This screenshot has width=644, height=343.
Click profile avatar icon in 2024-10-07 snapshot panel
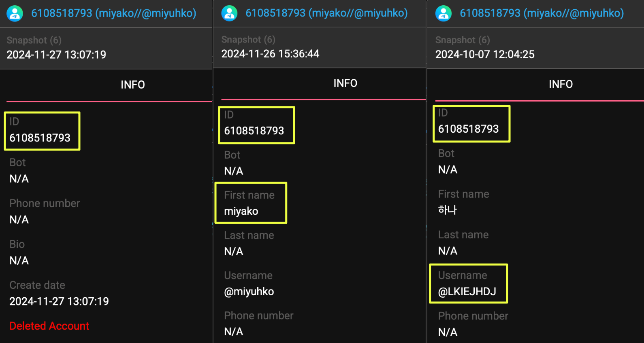(x=444, y=13)
